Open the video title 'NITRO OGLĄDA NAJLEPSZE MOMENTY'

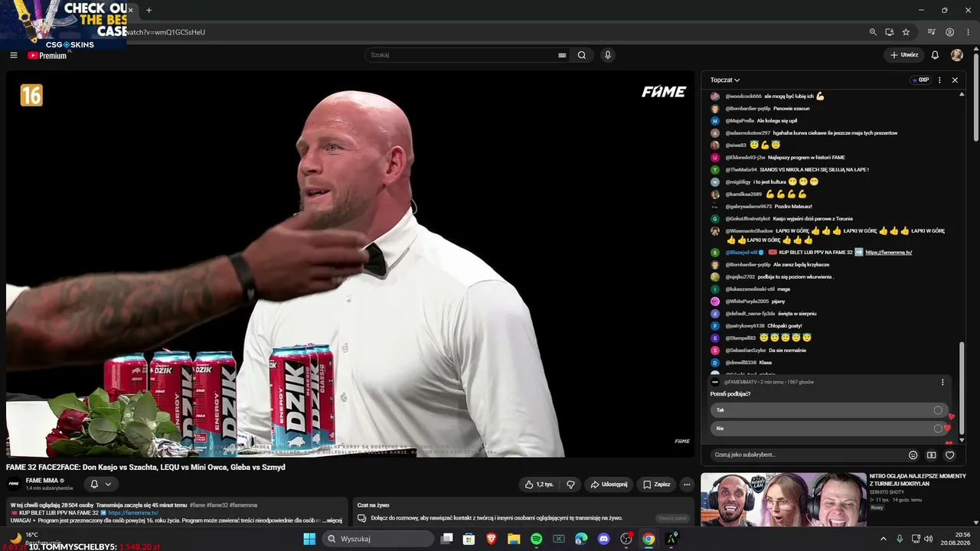tap(917, 480)
